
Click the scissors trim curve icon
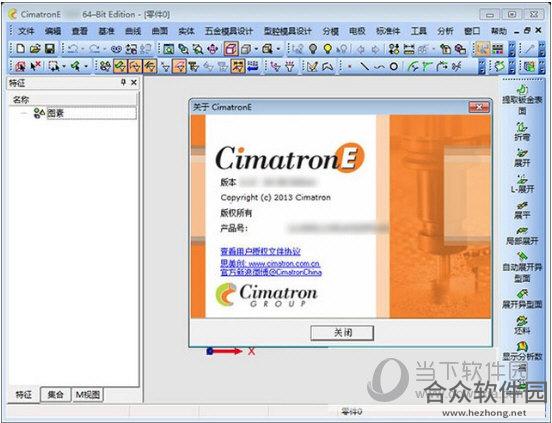(457, 66)
